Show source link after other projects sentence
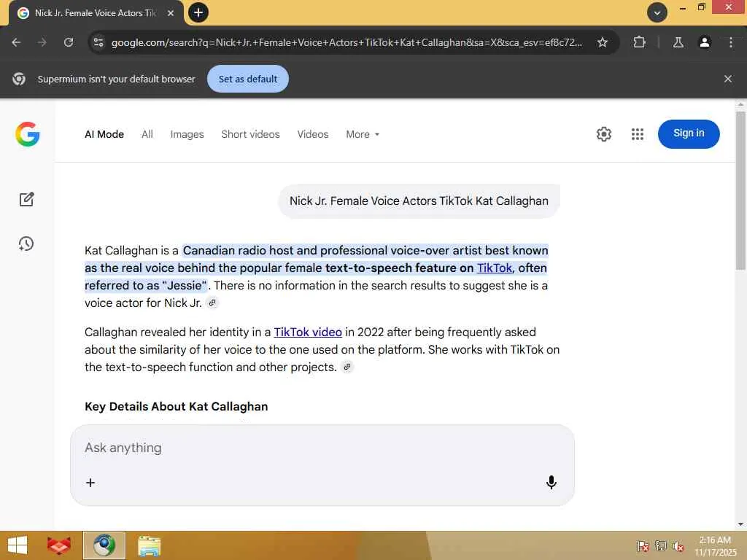The width and height of the screenshot is (747, 560). click(347, 367)
